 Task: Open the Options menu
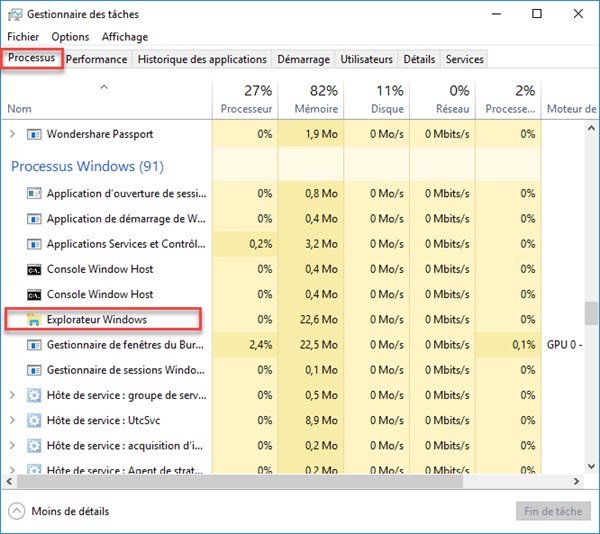coord(70,37)
